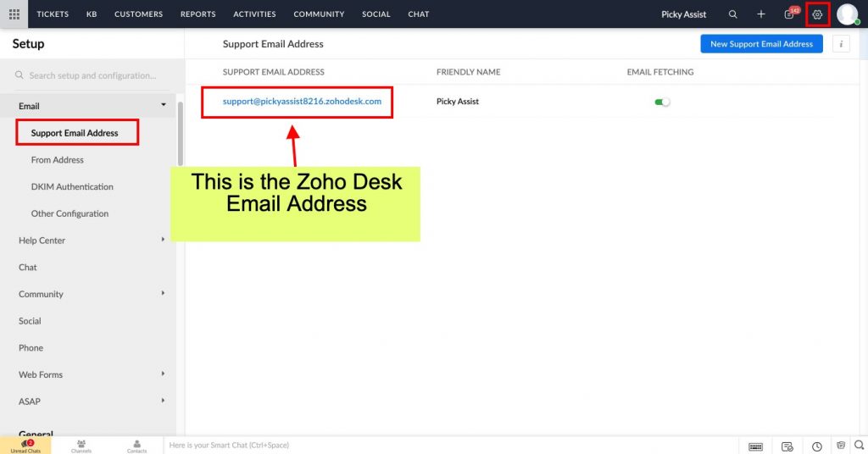Click the Picky Assist department name
The width and height of the screenshot is (868, 454).
point(683,14)
